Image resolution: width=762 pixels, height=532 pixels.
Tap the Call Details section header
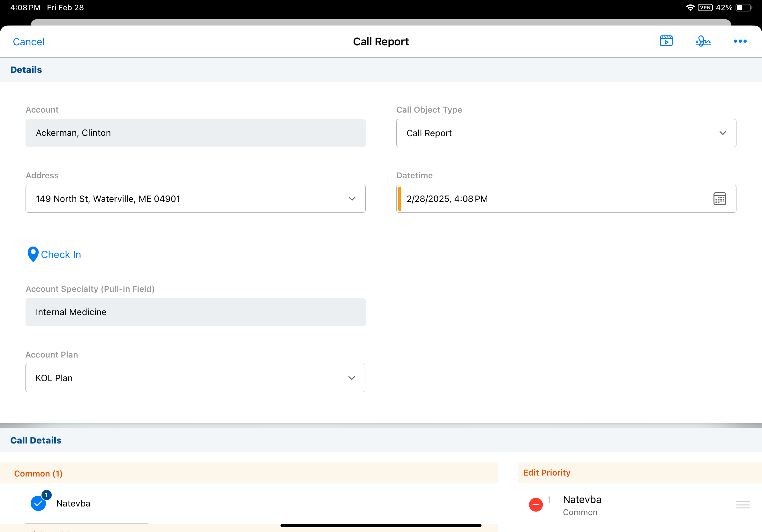click(x=36, y=440)
